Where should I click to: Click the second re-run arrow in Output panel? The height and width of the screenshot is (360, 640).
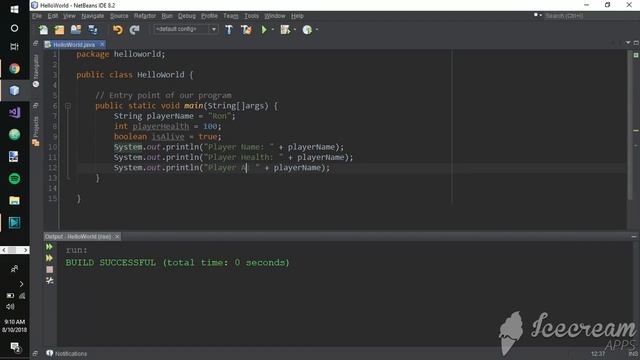[x=49, y=258]
